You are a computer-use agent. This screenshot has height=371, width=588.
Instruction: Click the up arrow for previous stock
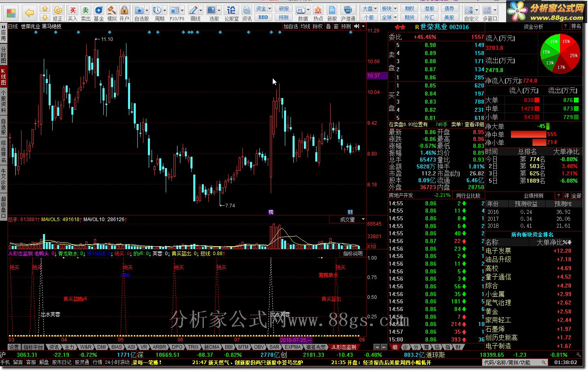pyautogui.click(x=45, y=9)
